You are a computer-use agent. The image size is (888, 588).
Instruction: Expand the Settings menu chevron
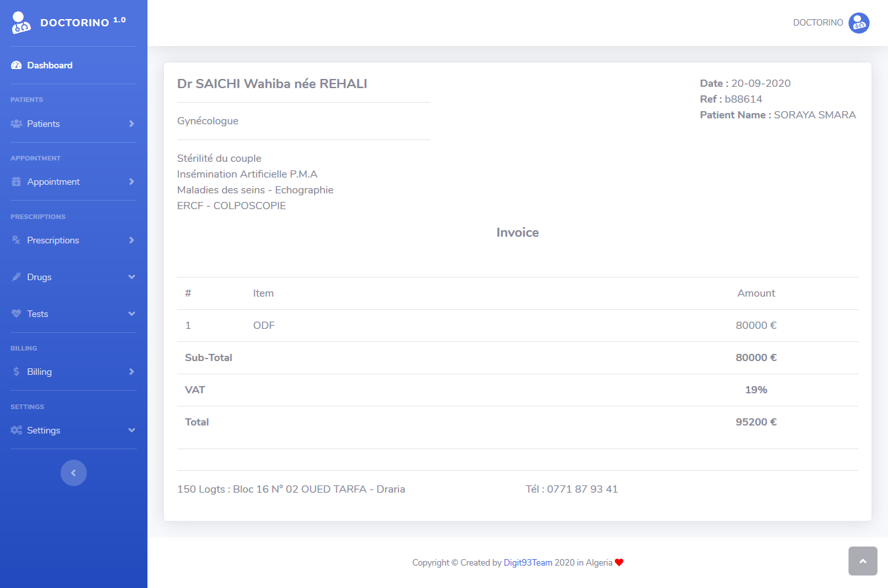tap(132, 430)
